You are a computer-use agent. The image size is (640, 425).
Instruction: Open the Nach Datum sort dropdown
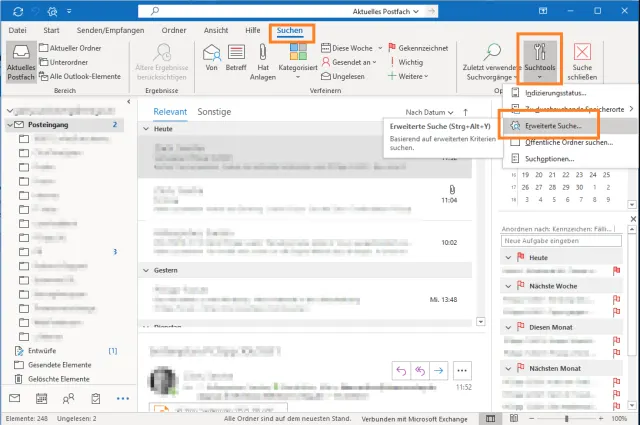pos(430,112)
